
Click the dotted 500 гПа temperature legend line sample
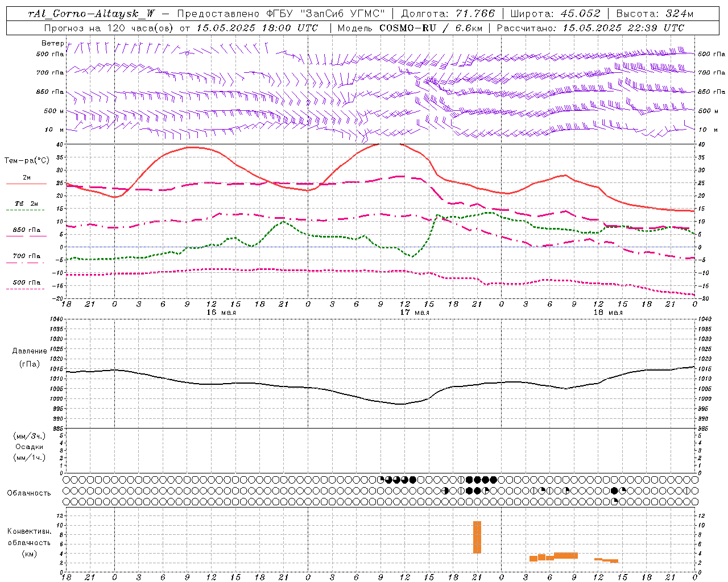click(x=26, y=289)
